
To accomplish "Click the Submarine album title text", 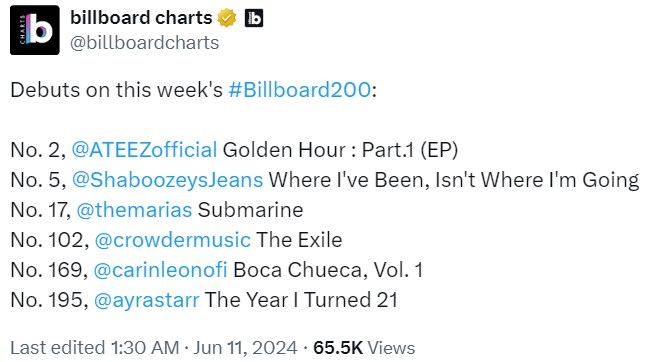I will point(250,210).
